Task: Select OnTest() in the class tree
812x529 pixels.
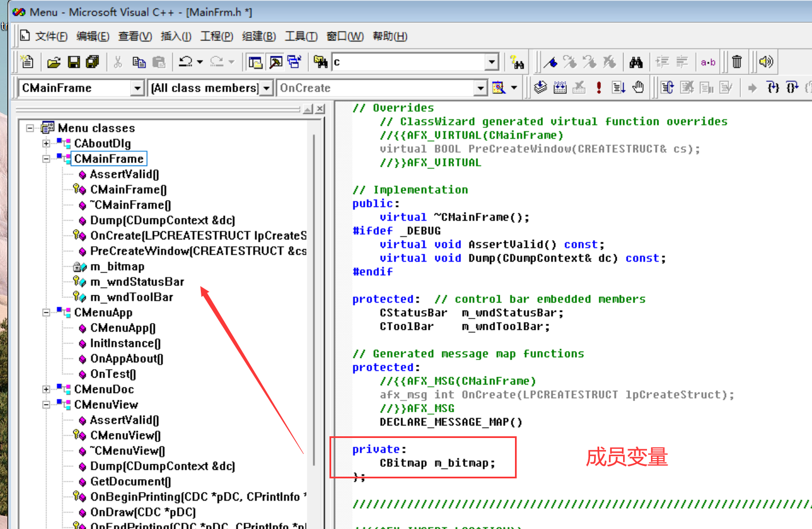Action: (x=113, y=374)
